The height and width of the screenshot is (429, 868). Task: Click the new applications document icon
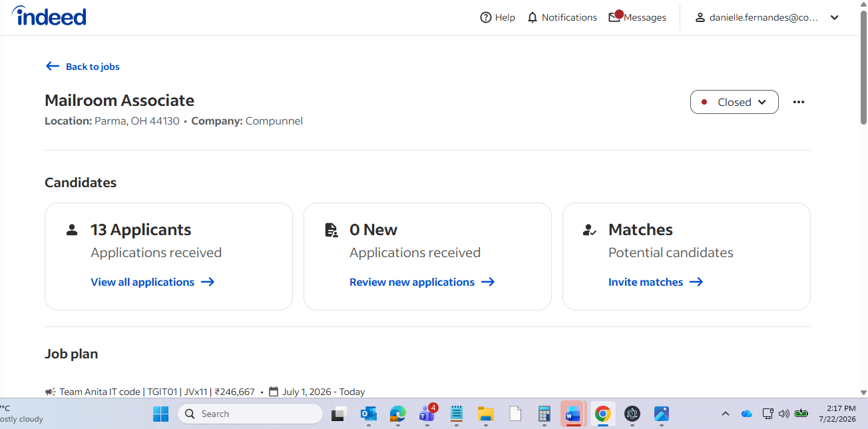[331, 230]
